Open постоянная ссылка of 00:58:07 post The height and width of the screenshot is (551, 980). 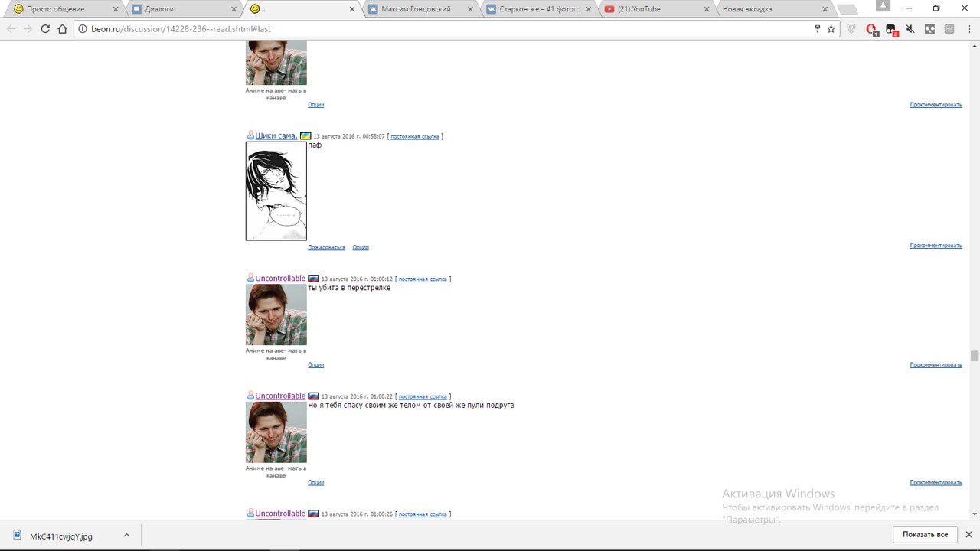click(415, 136)
